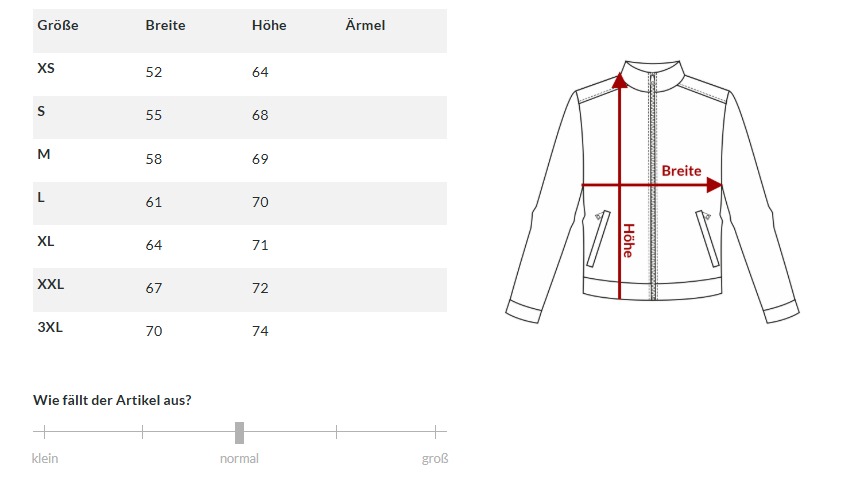
Task: Click the 'klein' slider label
Action: pyautogui.click(x=45, y=459)
